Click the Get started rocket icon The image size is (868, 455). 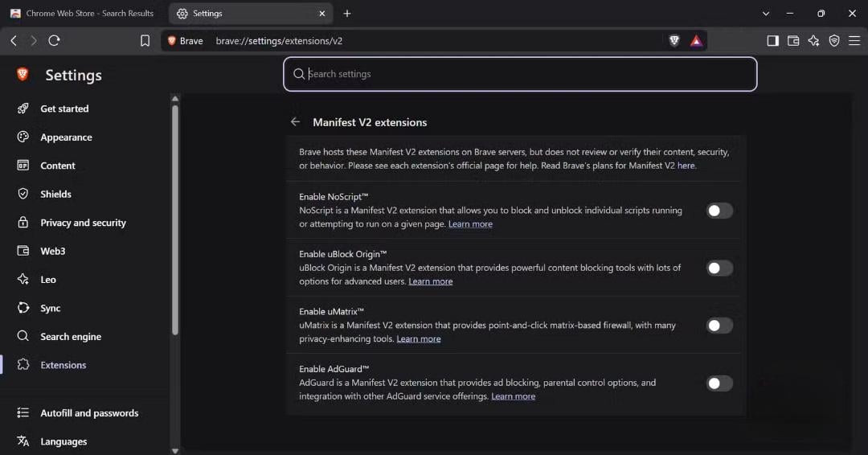(x=23, y=109)
